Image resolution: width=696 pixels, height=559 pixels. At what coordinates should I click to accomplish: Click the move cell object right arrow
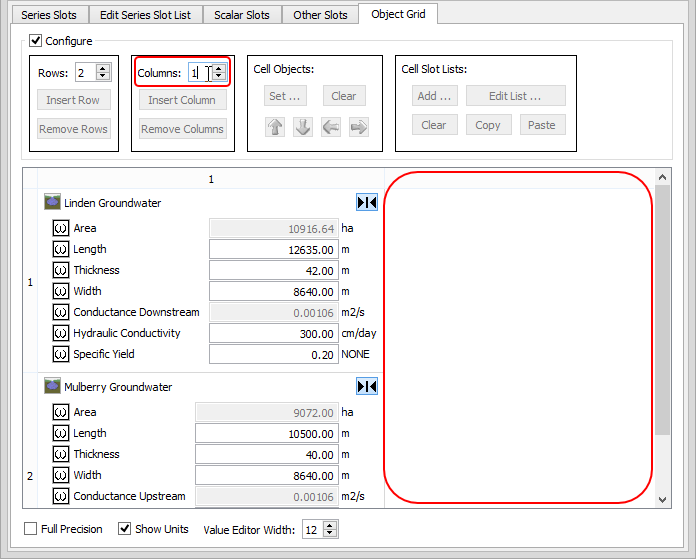(358, 127)
